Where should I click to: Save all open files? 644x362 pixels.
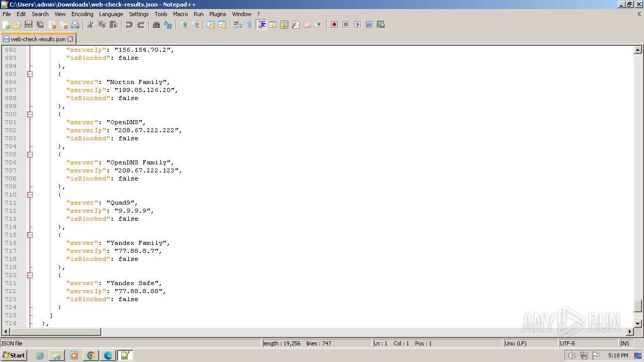pos(40,25)
